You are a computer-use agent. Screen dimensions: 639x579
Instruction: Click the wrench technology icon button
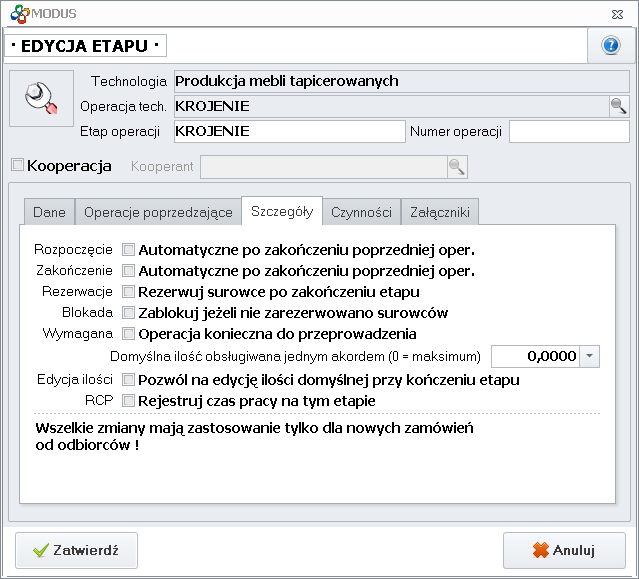coord(42,98)
